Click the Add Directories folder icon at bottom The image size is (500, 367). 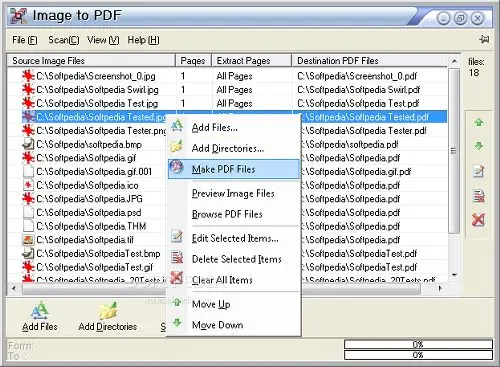108,311
